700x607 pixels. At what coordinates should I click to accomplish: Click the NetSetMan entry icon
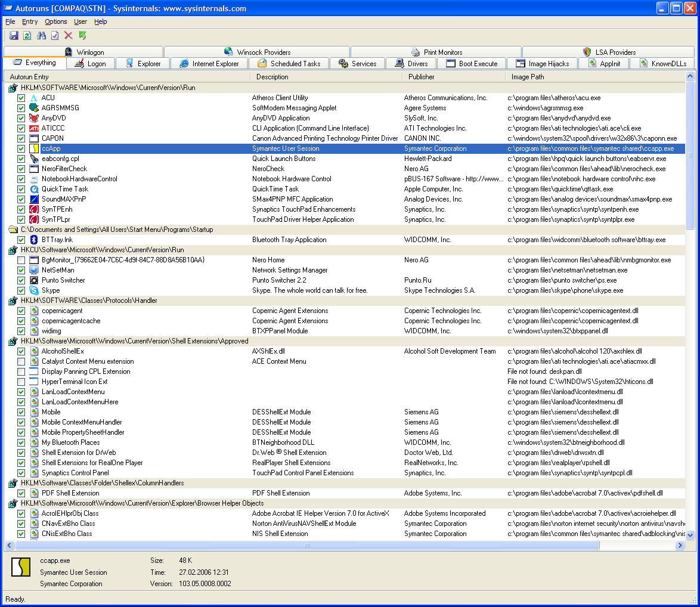click(x=34, y=270)
